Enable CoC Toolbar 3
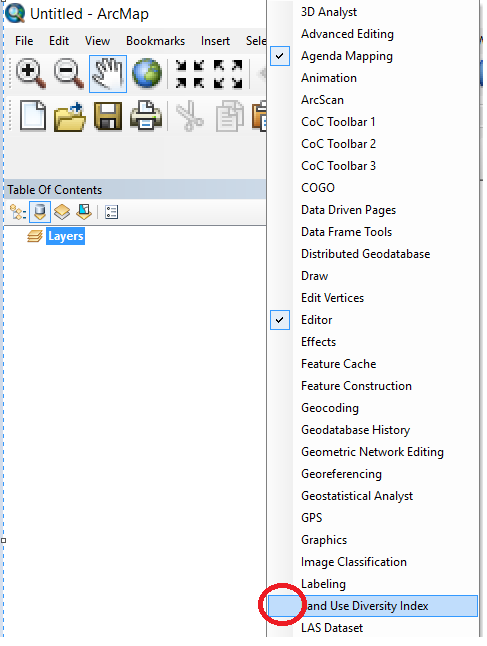This screenshot has height=646, width=487. [373, 166]
